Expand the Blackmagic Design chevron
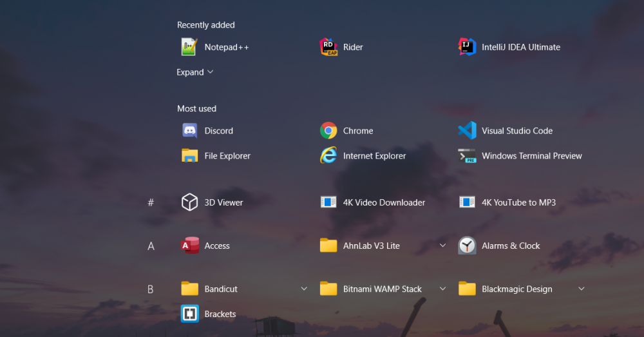The image size is (644, 337). (x=581, y=289)
